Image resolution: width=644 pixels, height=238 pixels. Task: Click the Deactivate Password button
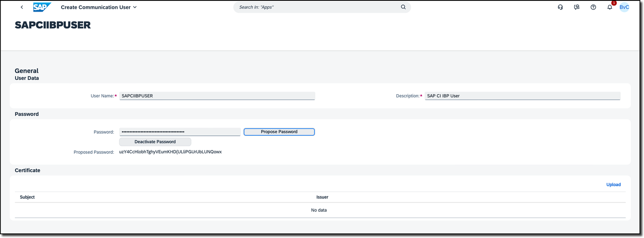[x=155, y=142]
